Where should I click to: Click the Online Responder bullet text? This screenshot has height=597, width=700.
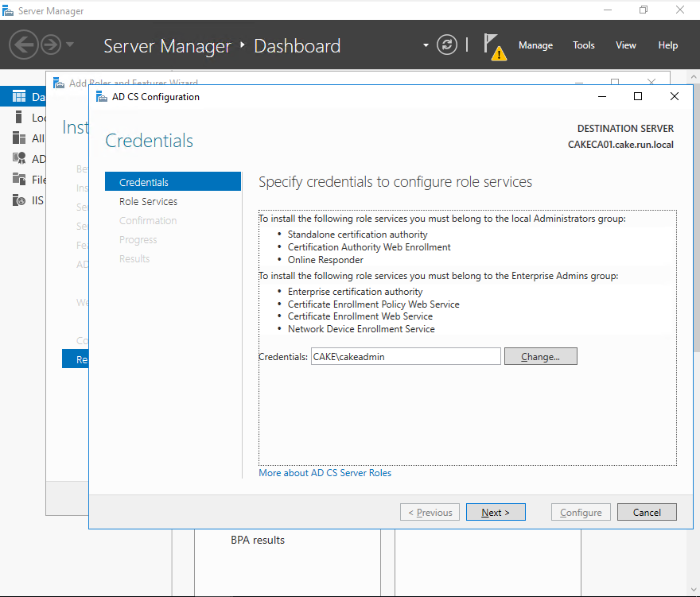(325, 260)
